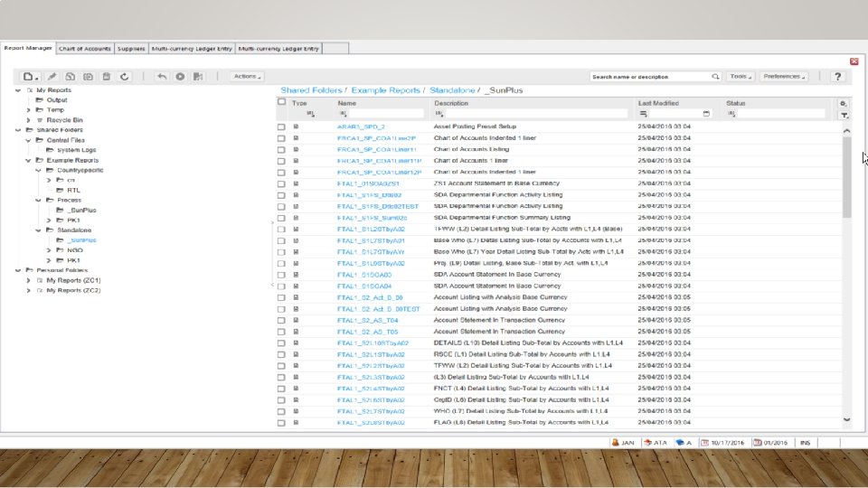Switch to the Chart of Accounts tab
The width and height of the screenshot is (868, 488).
85,49
